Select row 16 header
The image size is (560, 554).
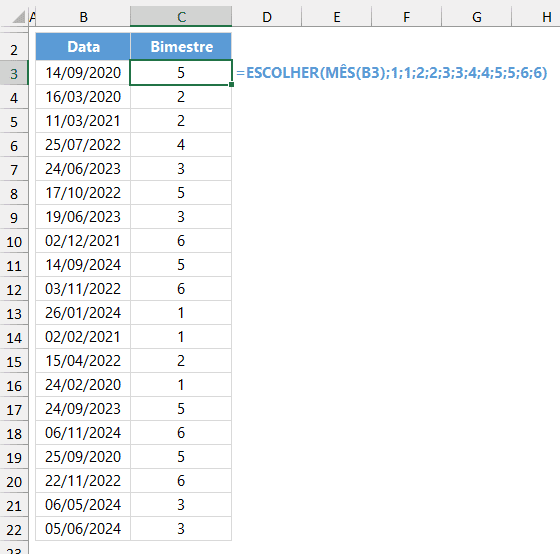coord(14,386)
